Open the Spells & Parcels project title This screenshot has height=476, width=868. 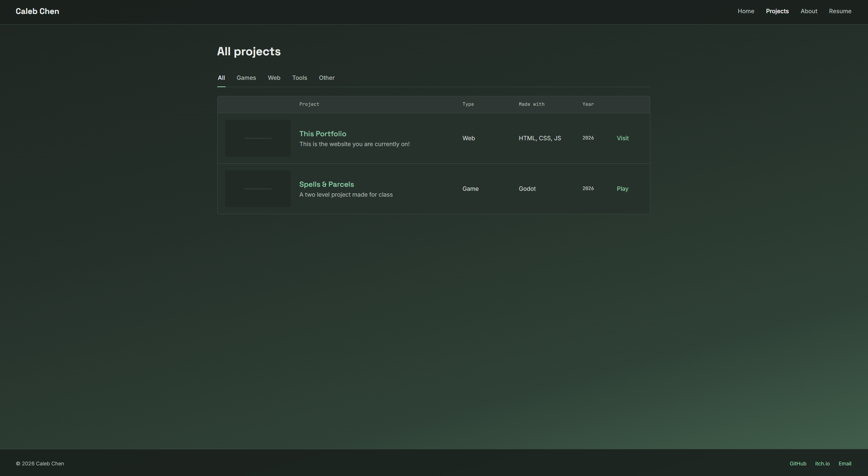tap(327, 185)
